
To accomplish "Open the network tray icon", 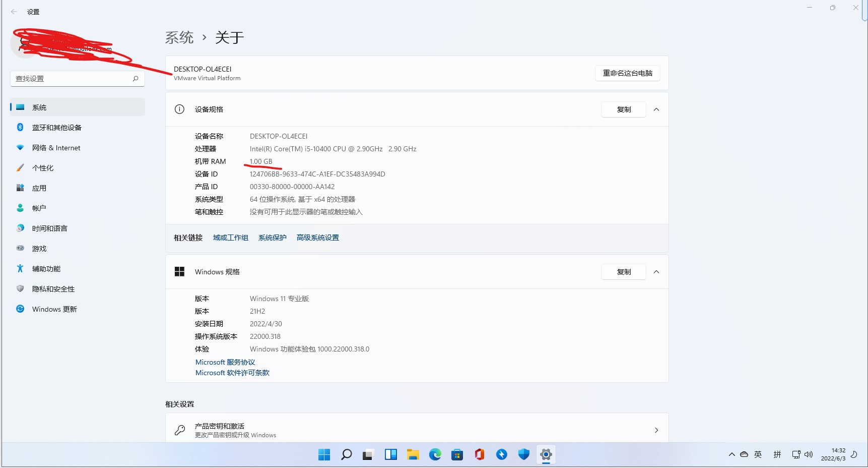I will point(796,454).
